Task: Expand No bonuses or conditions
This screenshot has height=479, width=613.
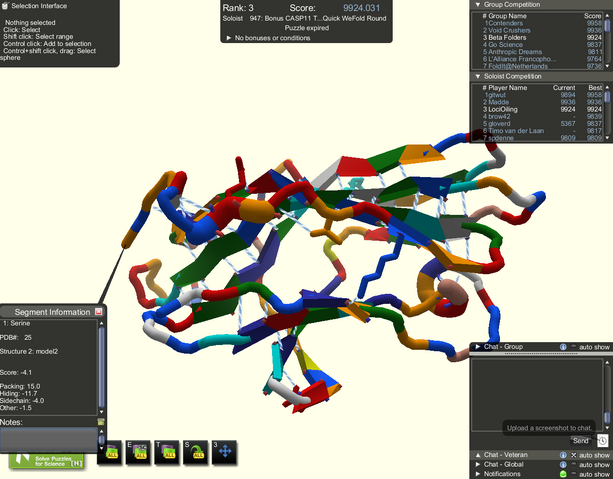Action: [229, 38]
